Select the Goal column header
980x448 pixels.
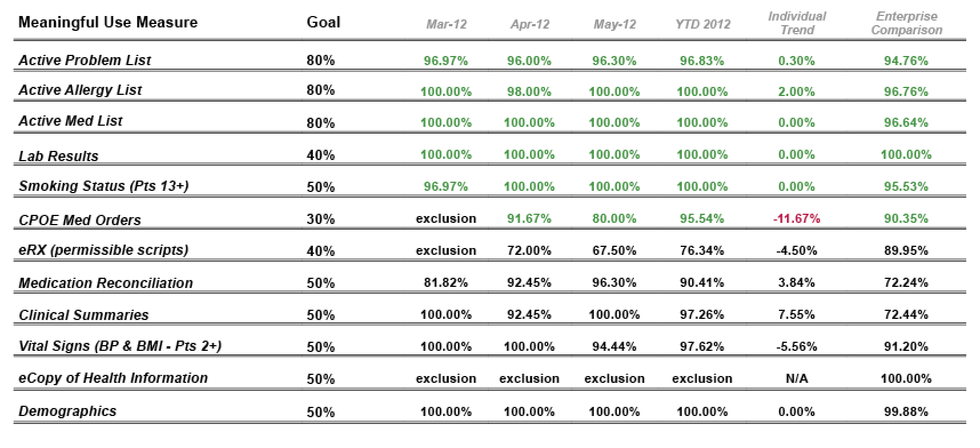[323, 22]
